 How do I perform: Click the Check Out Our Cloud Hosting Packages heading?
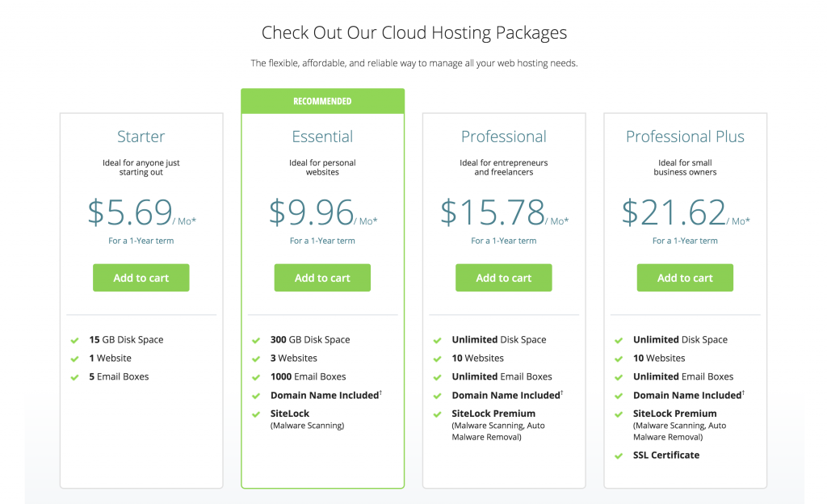(x=414, y=32)
